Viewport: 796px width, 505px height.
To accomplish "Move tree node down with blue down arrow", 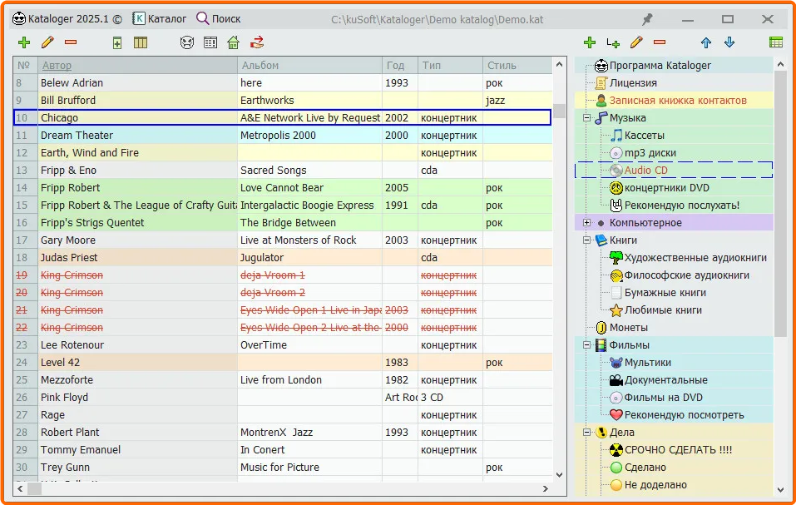I will click(x=729, y=43).
